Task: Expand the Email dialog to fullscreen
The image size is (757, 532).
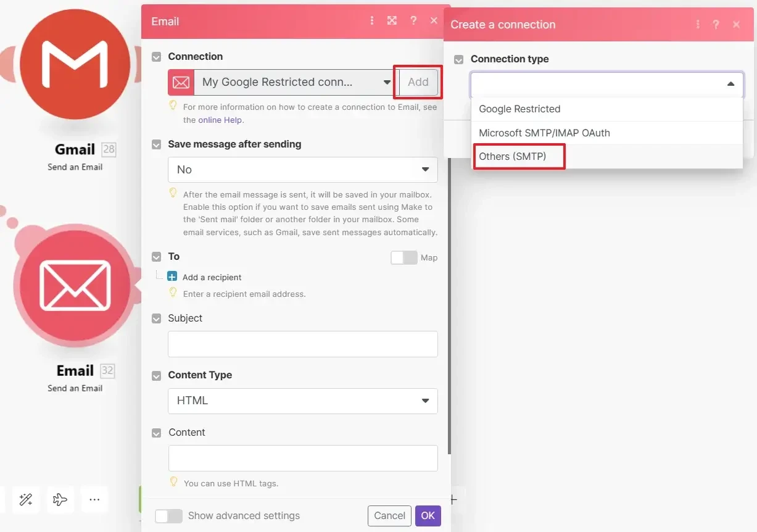Action: 392,20
